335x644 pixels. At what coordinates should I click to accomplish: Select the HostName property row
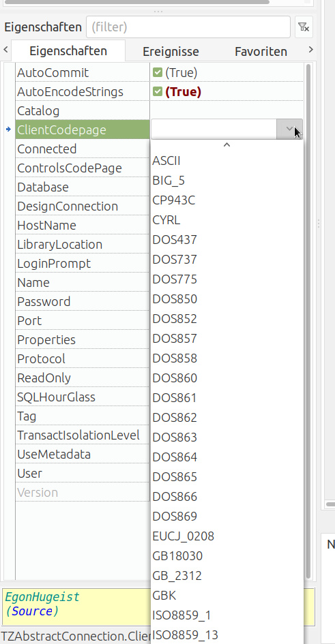click(x=83, y=226)
